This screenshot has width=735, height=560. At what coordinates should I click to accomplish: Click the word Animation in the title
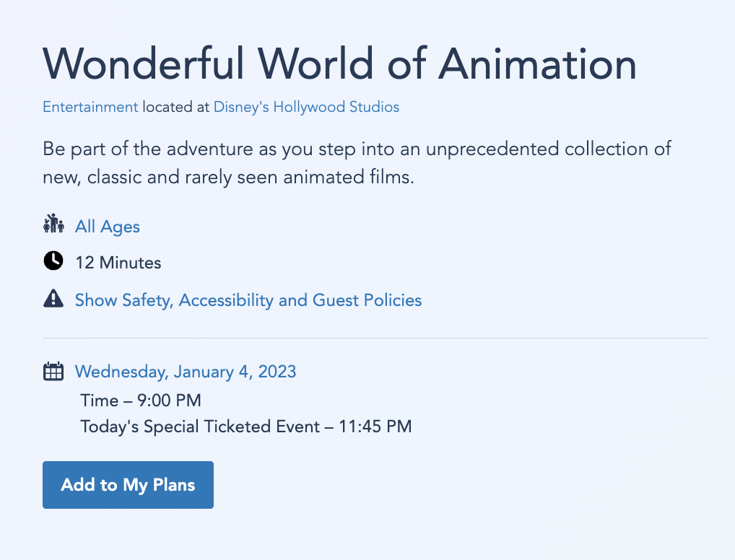click(537, 64)
